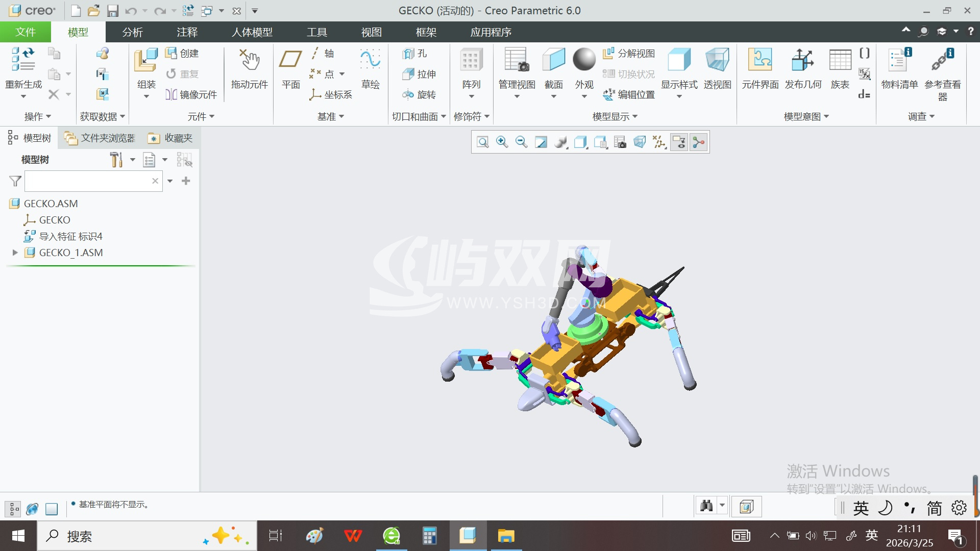Click the Extrude (拉伸) button
This screenshot has height=551, width=980.
click(x=419, y=74)
